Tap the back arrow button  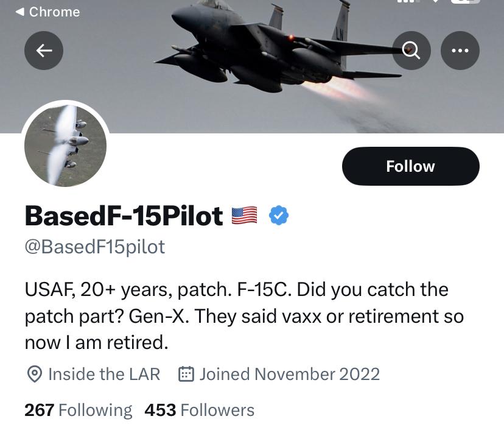pyautogui.click(x=44, y=51)
